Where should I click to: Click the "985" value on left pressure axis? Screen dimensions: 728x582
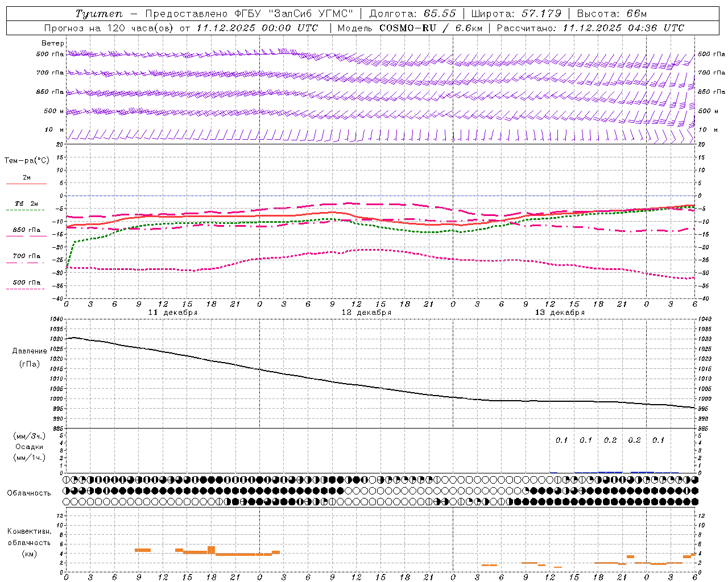point(59,429)
